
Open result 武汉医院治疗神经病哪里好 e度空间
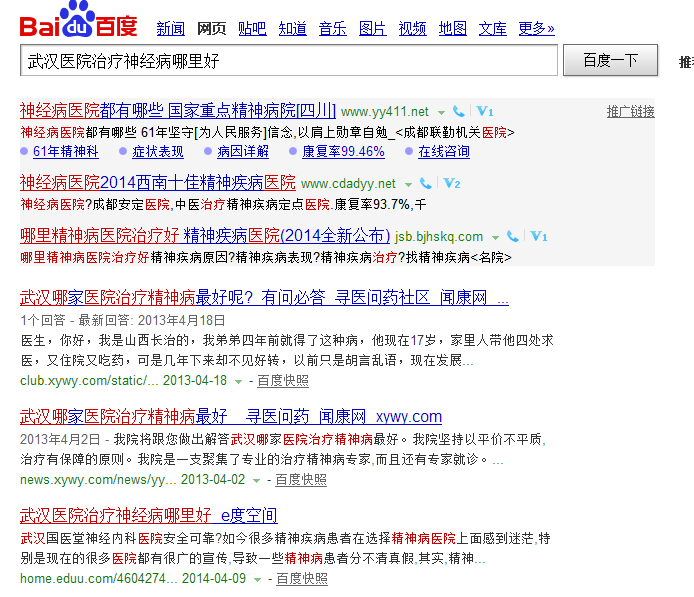click(x=149, y=516)
